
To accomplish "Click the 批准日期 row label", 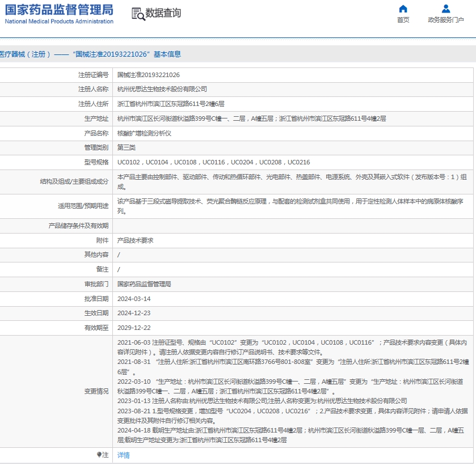I will 96,299.
